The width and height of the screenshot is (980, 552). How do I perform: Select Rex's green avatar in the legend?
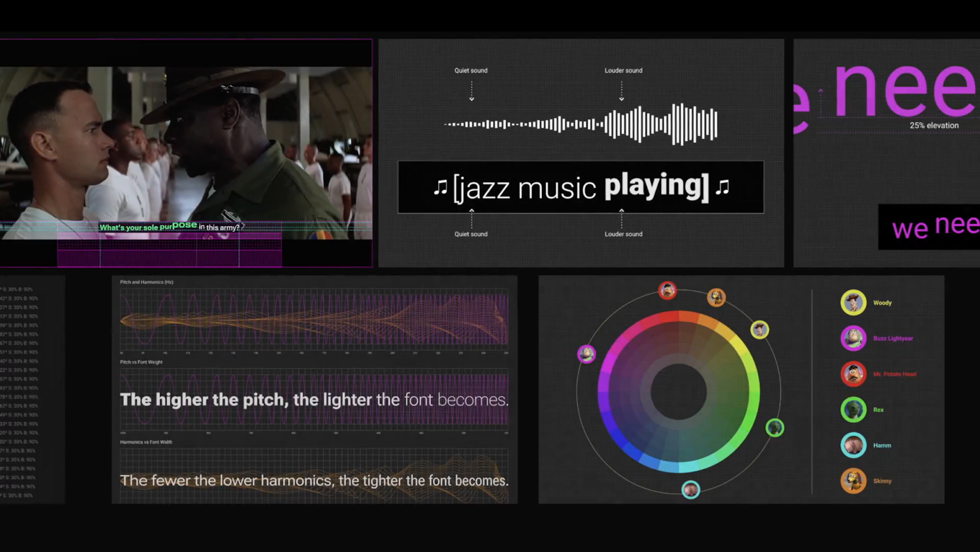[x=853, y=409]
